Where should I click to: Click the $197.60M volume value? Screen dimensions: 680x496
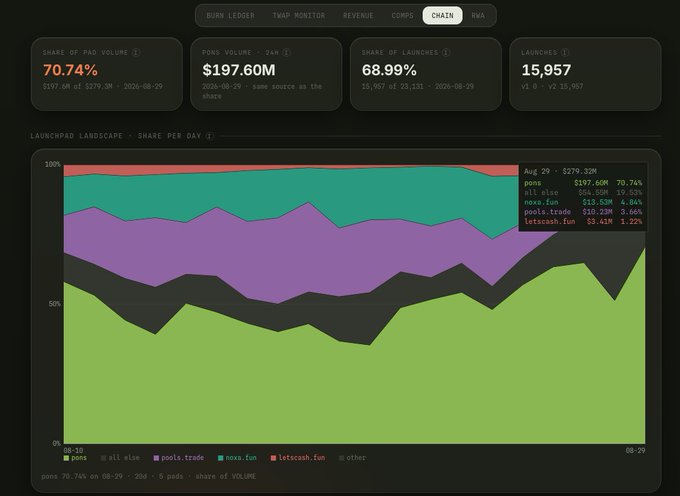(239, 70)
